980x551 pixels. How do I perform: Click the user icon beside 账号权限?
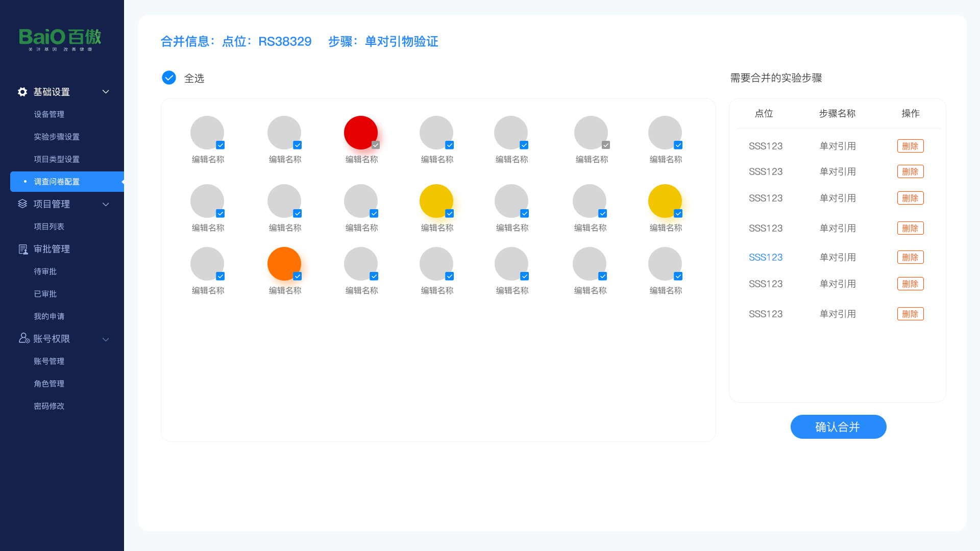click(23, 338)
